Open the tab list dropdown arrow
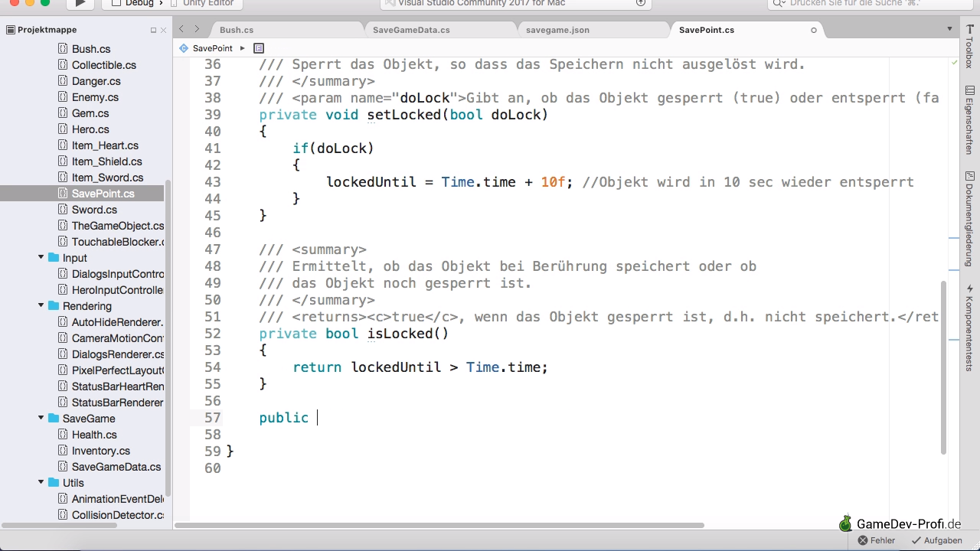The image size is (980, 551). (950, 30)
